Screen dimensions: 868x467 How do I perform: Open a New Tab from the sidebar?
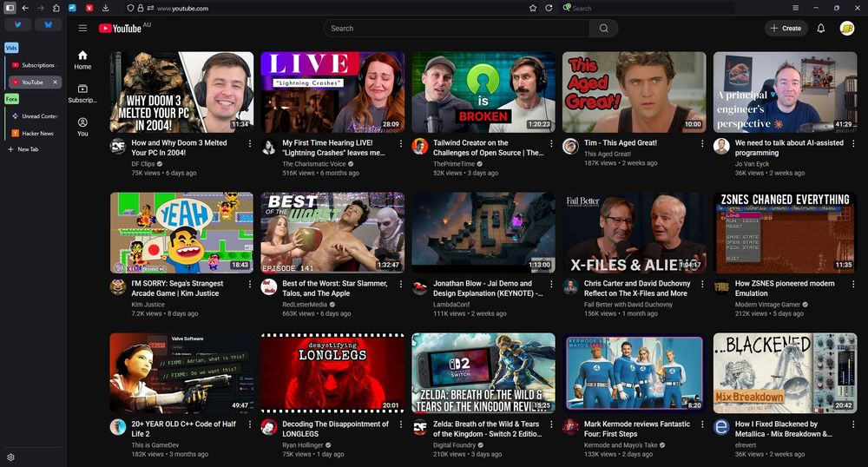click(23, 149)
